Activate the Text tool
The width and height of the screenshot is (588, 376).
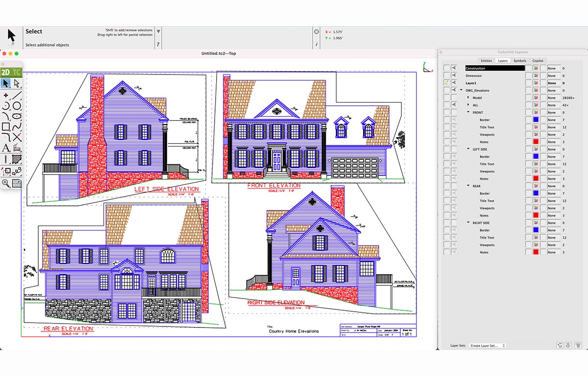(x=5, y=148)
